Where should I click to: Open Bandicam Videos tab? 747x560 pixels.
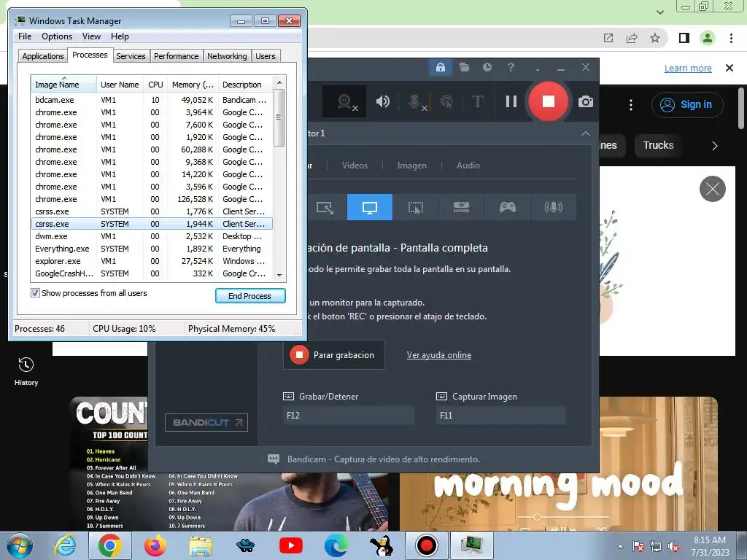click(x=355, y=166)
